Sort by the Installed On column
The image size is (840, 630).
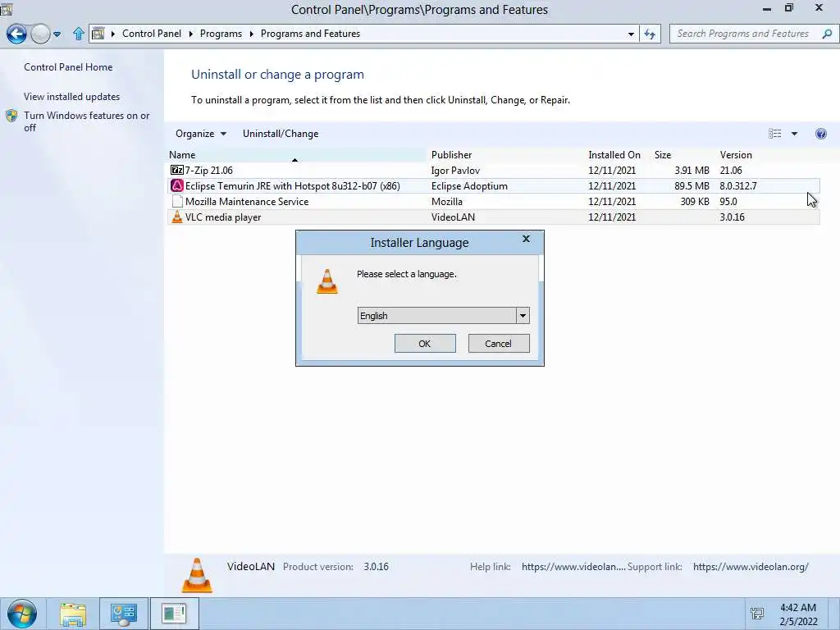[614, 155]
